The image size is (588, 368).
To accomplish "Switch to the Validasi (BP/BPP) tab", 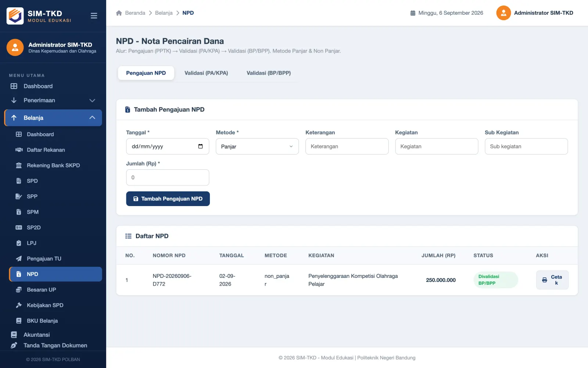I will pyautogui.click(x=269, y=73).
